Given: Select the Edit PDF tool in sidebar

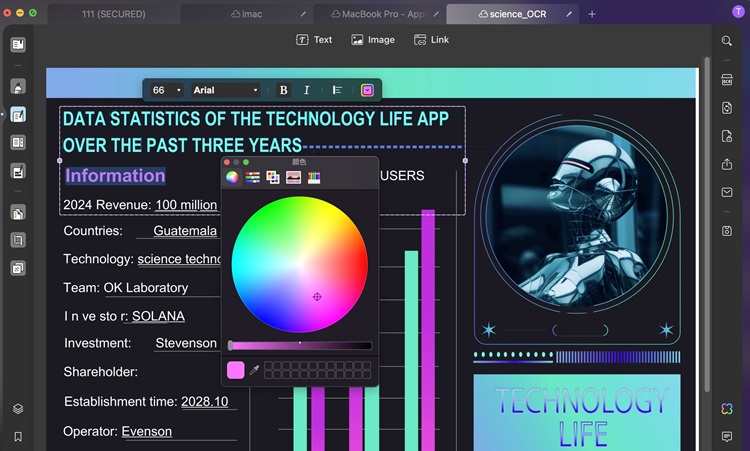Looking at the screenshot, I should [18, 115].
